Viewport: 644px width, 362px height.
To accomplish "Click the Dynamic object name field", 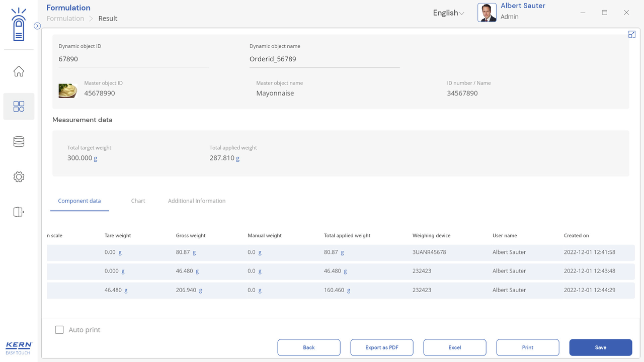I will (324, 59).
